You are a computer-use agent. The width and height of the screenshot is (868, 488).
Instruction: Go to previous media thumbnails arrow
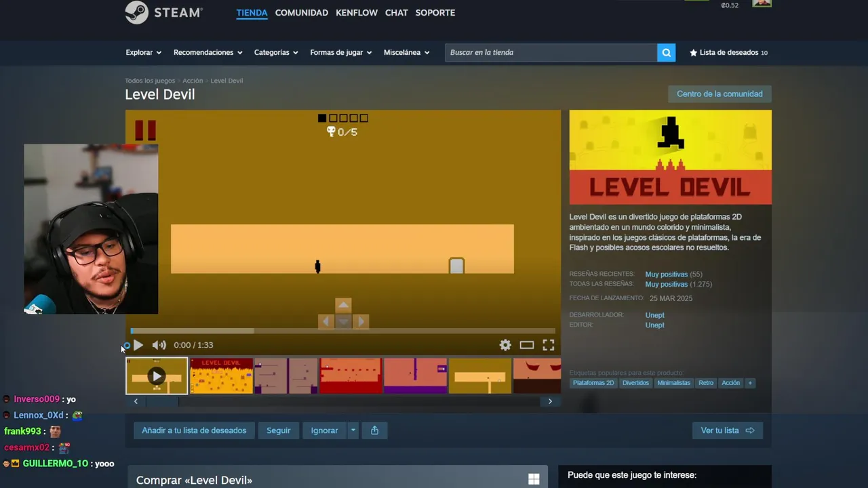pyautogui.click(x=136, y=401)
